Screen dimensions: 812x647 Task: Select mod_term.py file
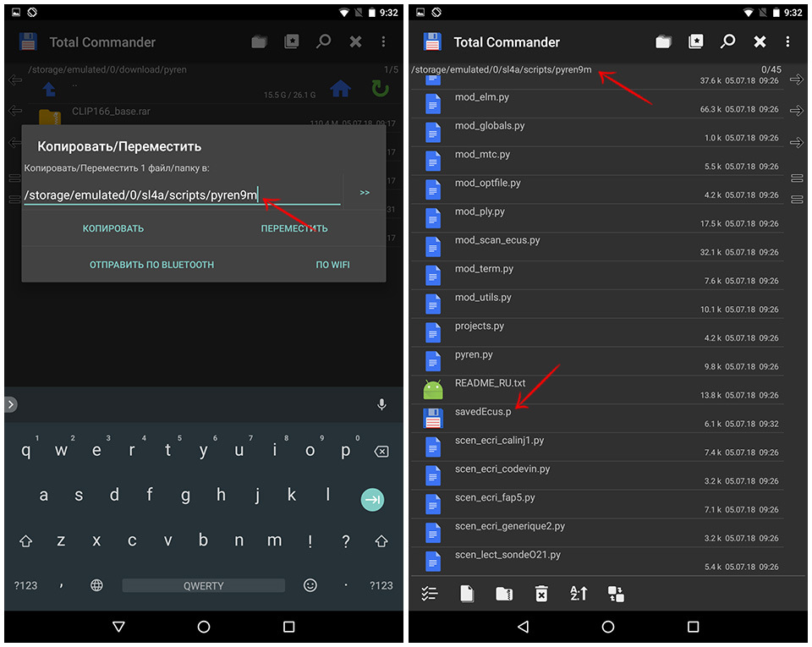[597, 275]
